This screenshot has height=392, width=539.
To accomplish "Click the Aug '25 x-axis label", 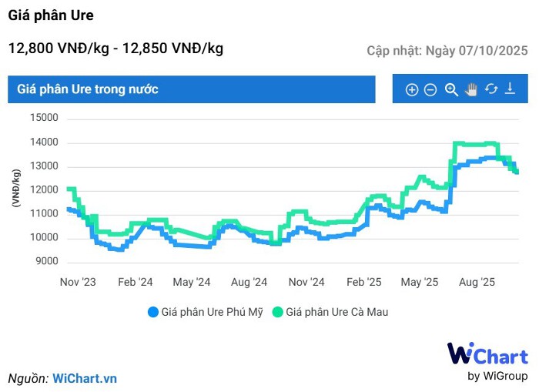I will click(477, 283).
